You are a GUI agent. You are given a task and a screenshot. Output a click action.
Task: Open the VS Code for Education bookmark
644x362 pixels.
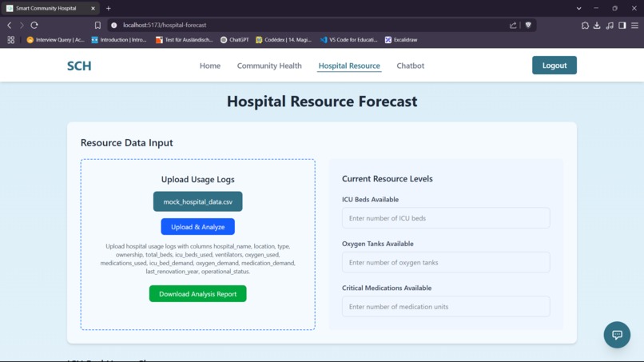[x=348, y=40]
